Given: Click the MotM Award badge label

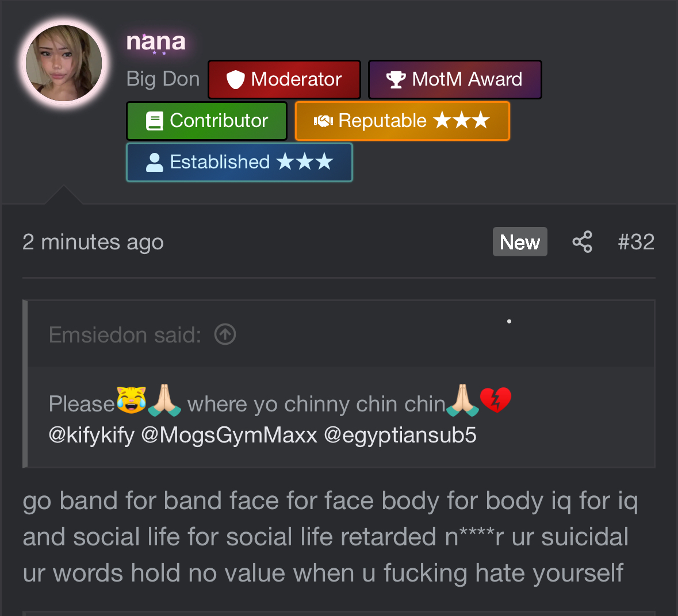Looking at the screenshot, I should (x=467, y=79).
